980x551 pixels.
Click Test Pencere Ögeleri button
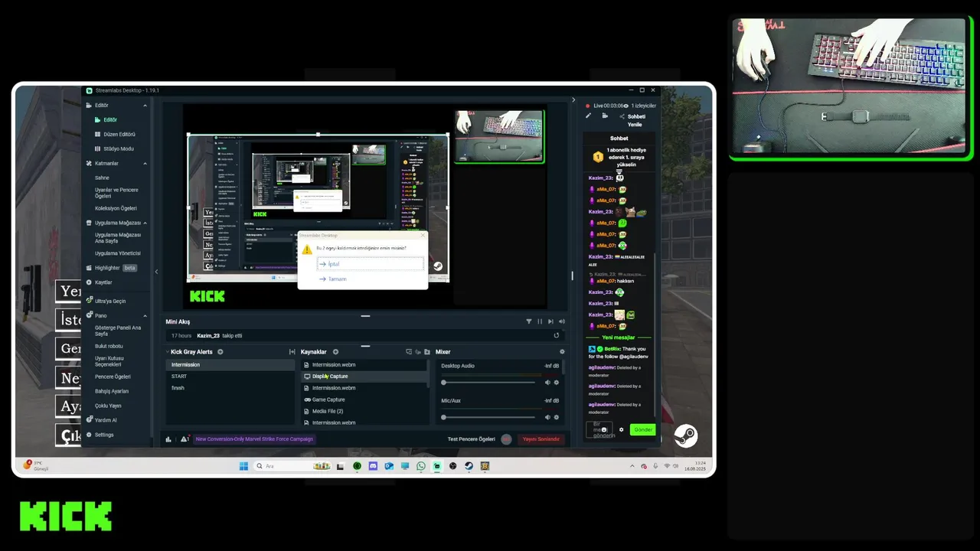[x=472, y=439]
